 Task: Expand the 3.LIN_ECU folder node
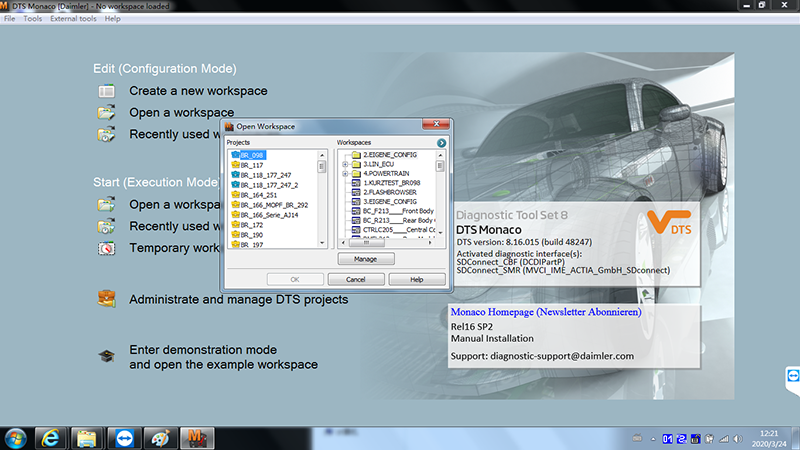point(345,164)
